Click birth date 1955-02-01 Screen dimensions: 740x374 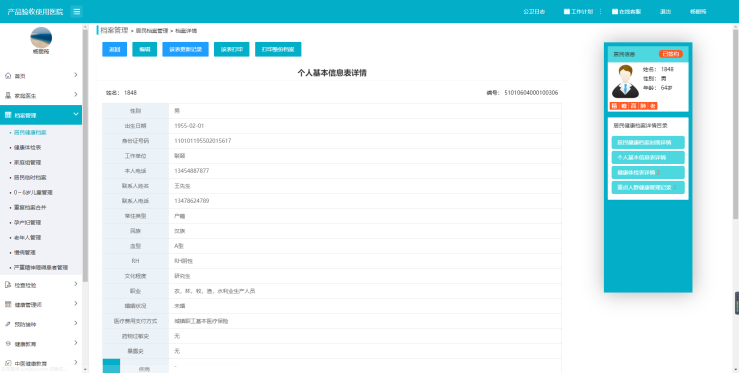(x=189, y=126)
